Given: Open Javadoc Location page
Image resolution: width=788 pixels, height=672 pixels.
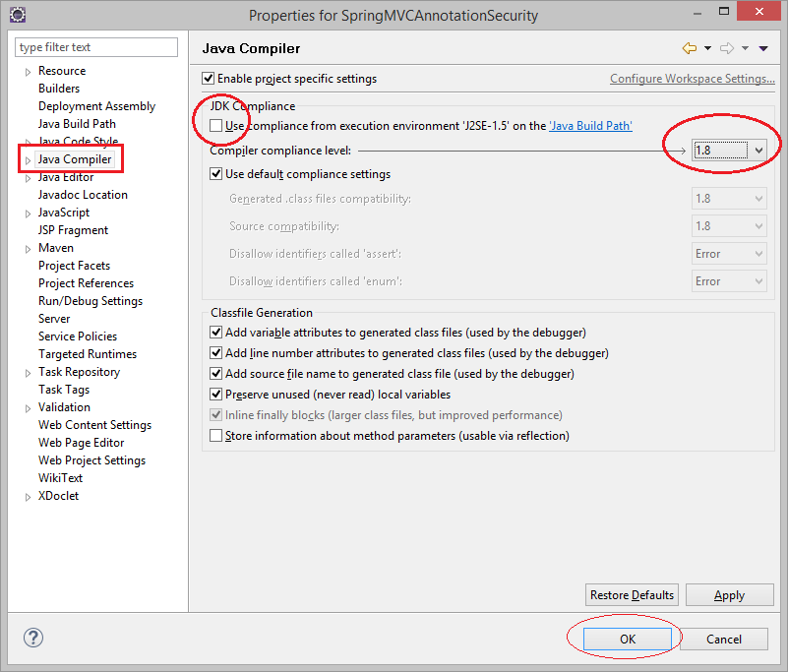Looking at the screenshot, I should coord(83,195).
